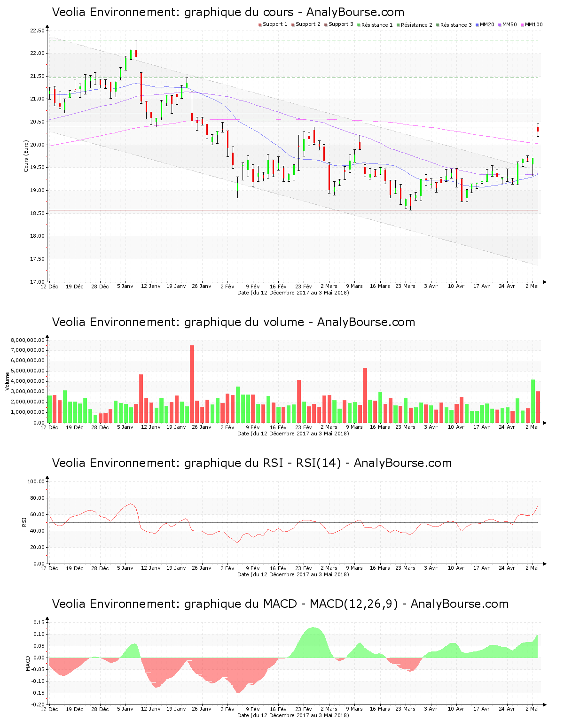The image size is (564, 728).
Task: Click the date range caption below MACD chart
Action: click(x=293, y=715)
